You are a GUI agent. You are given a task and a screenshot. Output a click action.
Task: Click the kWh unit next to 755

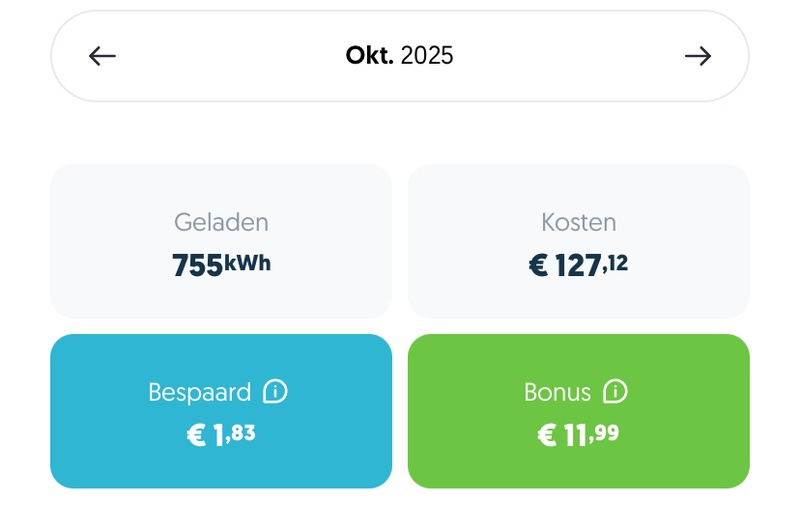247,263
